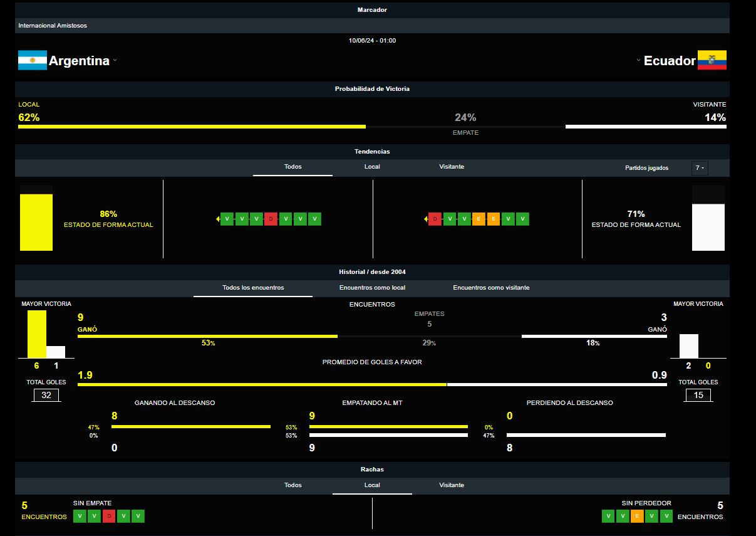The height and width of the screenshot is (536, 756).
Task: Click the Argentina flag icon
Action: [x=33, y=60]
